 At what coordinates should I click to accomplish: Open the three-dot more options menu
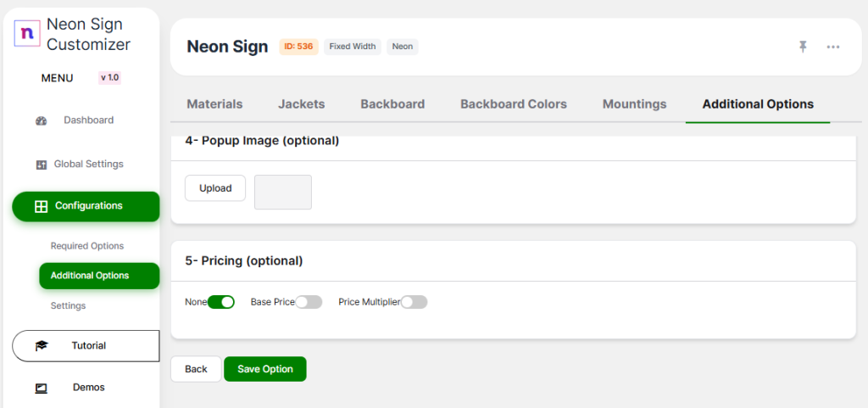pos(833,47)
